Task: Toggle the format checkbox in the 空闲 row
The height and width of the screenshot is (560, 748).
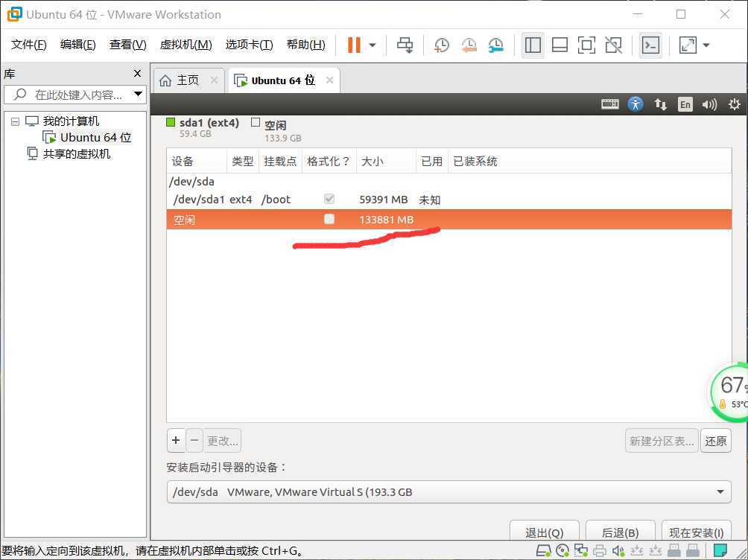Action: 329,219
